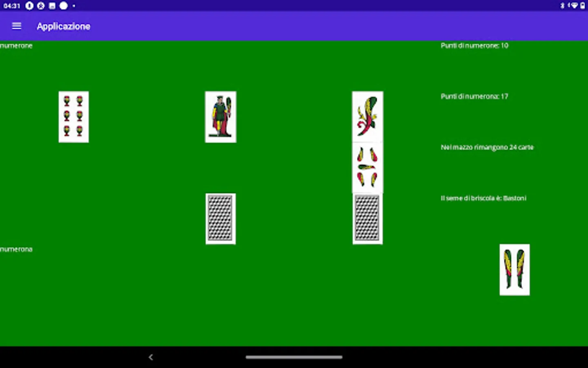Viewport: 588px width, 368px height.
Task: Click 'Nel mazzo rimangono 24 carte' text
Action: click(487, 147)
